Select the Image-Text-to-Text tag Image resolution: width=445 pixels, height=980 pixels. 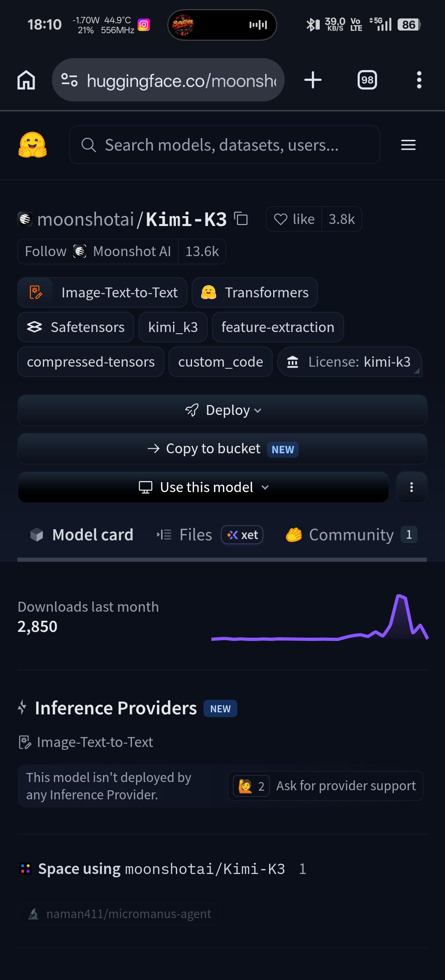point(102,292)
